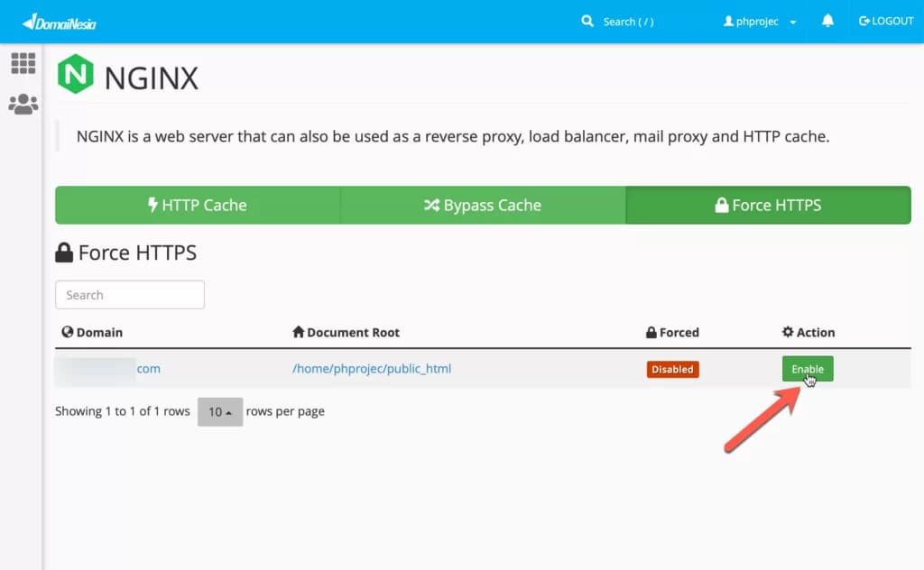Click the NGINX logo icon
Screen dimensions: 924x570
76,76
